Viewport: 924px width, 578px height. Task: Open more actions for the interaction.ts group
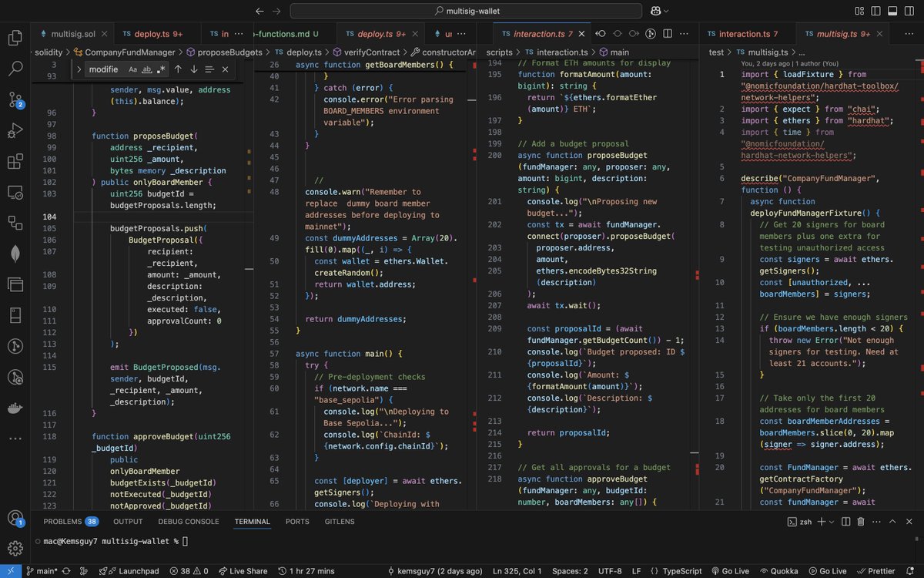[x=684, y=34]
